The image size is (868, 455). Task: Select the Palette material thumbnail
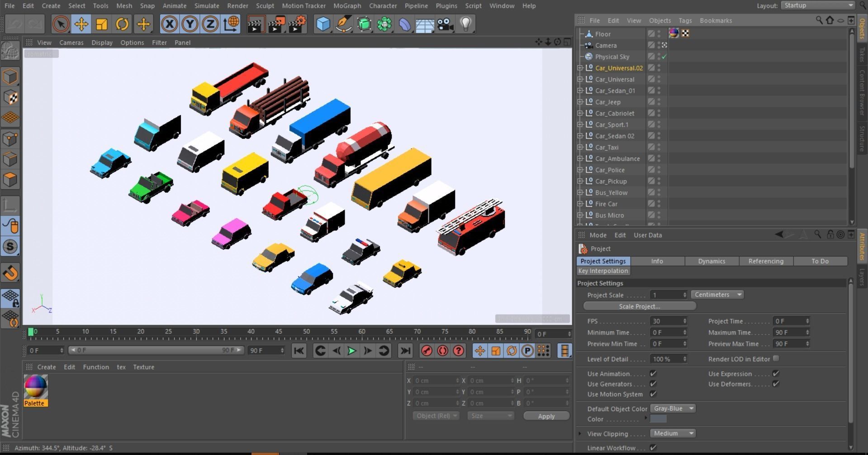[35, 388]
